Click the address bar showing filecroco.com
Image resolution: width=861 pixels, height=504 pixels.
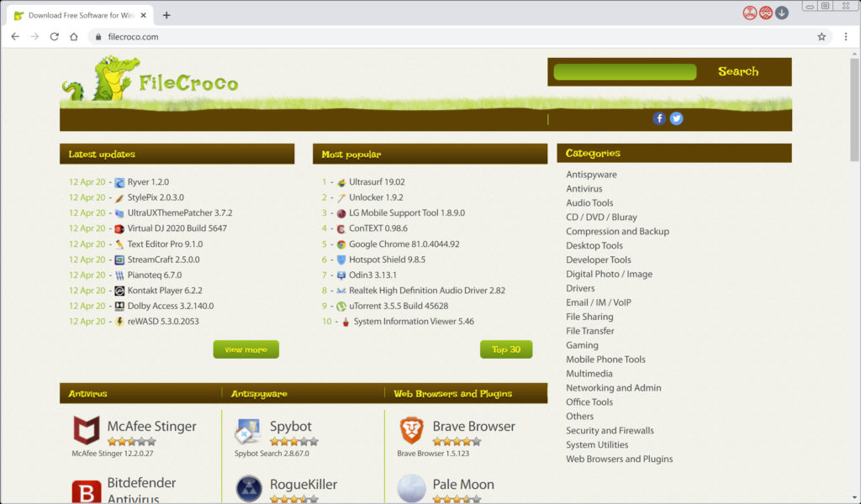462,37
